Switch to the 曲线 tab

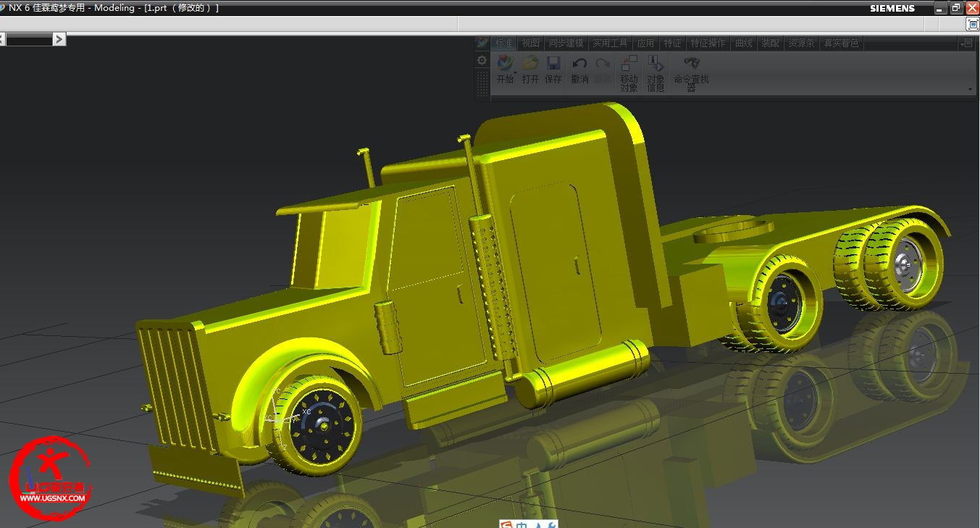click(x=744, y=43)
